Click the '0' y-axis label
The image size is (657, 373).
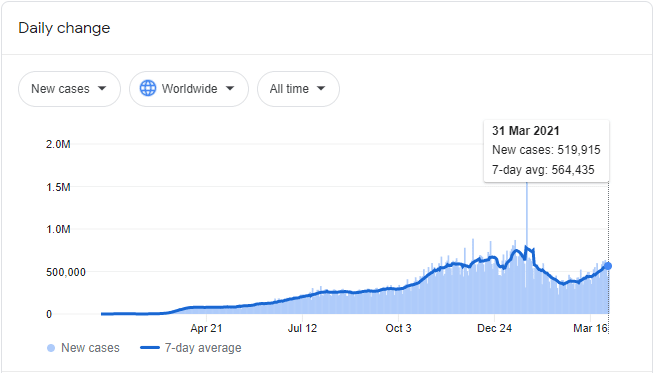click(49, 314)
